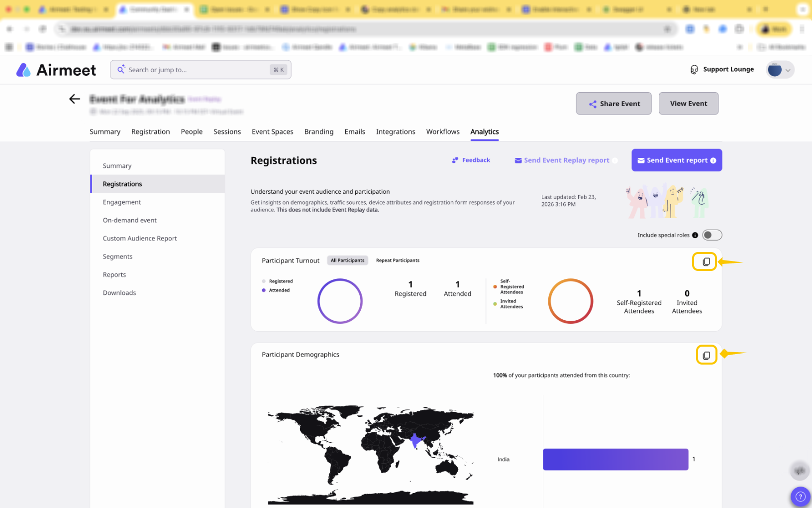Viewport: 812px width, 508px height.
Task: Click the India bar in the chart
Action: [x=615, y=459]
